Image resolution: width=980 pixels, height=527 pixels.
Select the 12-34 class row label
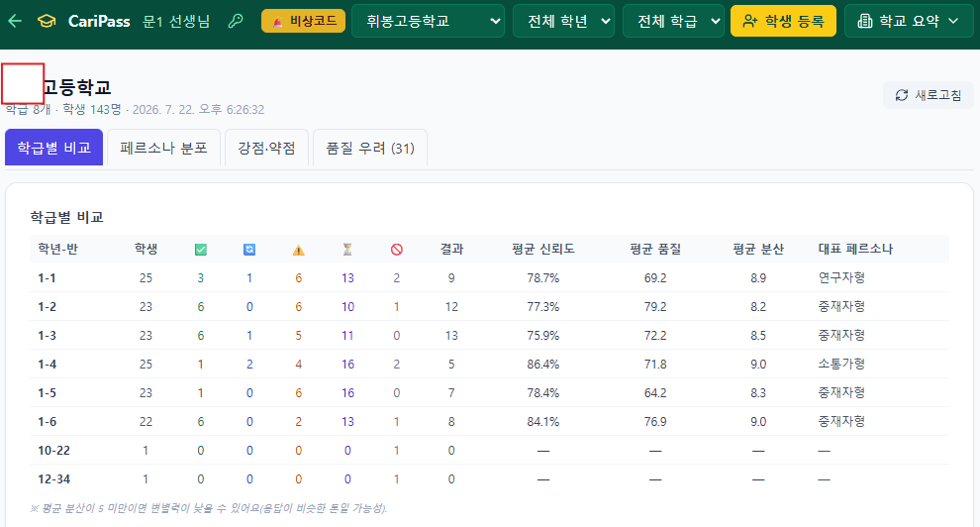(x=53, y=479)
